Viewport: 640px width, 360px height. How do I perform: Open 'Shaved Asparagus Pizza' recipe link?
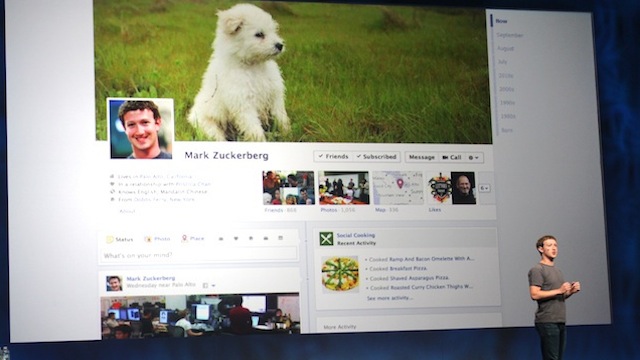(419, 278)
